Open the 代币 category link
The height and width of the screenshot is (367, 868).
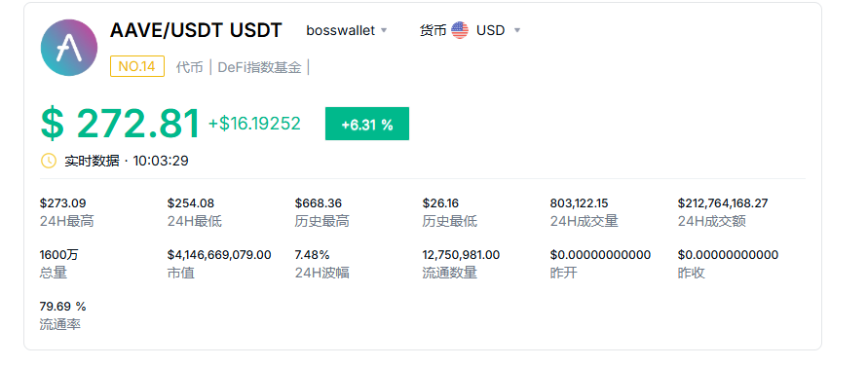(x=189, y=67)
